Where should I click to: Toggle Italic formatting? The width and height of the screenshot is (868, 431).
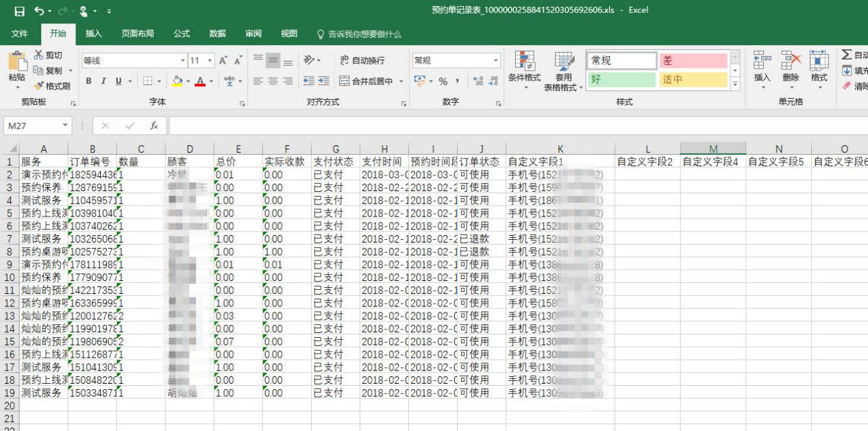[104, 82]
